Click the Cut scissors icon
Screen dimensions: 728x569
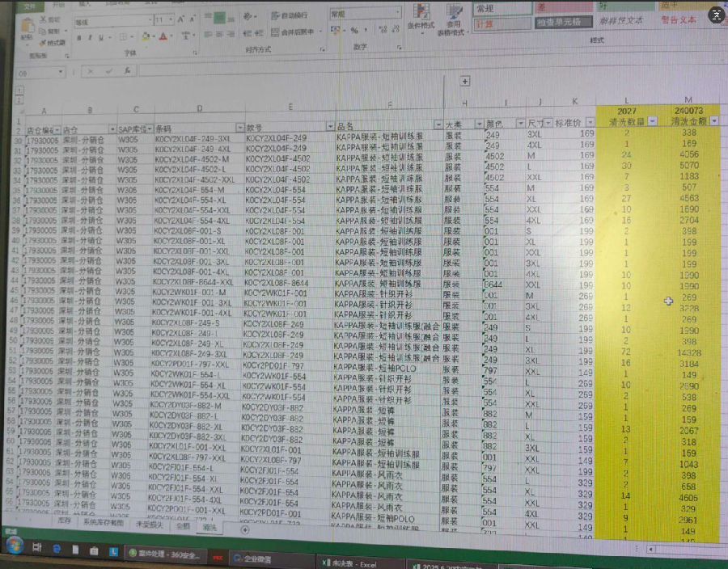(x=43, y=19)
